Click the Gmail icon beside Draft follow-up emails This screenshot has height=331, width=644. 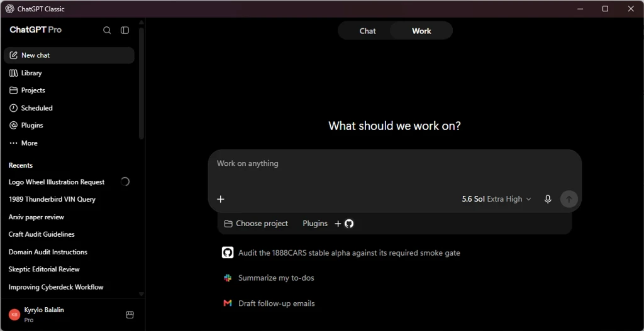tap(228, 303)
